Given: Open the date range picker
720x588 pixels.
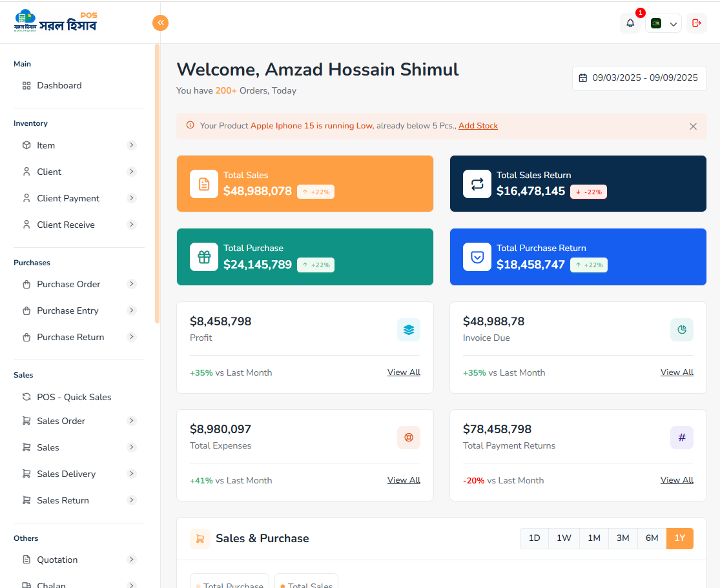Looking at the screenshot, I should point(639,77).
